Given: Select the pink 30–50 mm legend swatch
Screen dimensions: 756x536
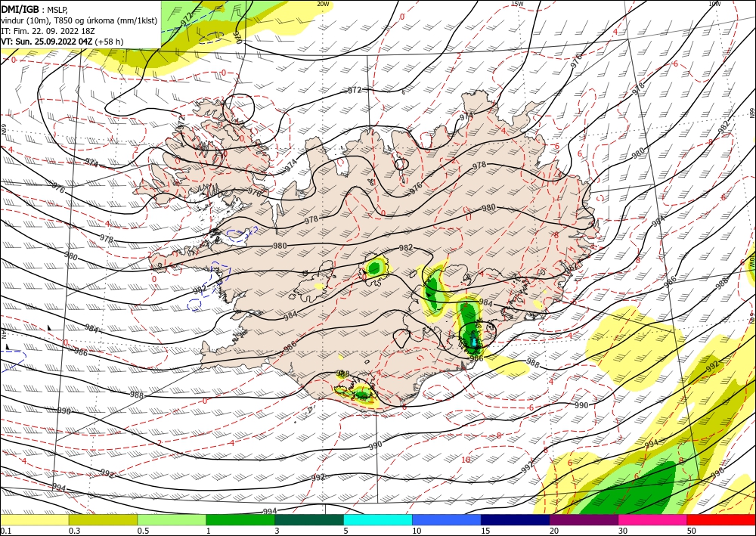Looking at the screenshot, I should click(653, 519).
